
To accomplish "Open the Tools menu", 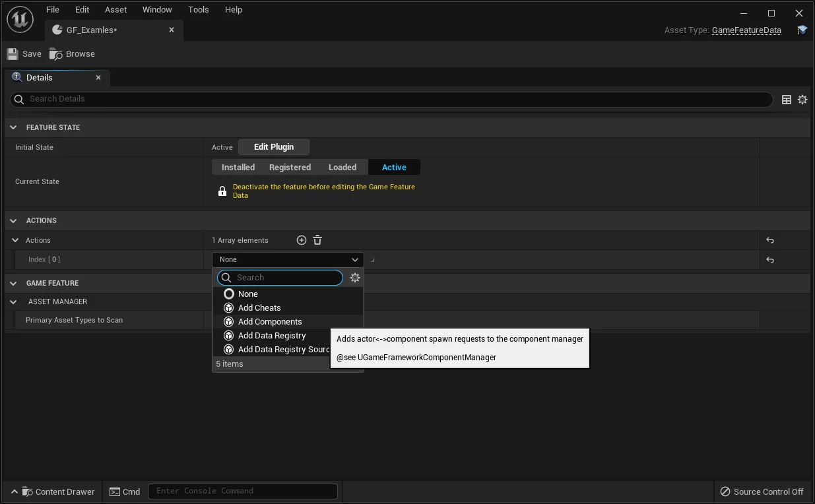I will click(198, 10).
